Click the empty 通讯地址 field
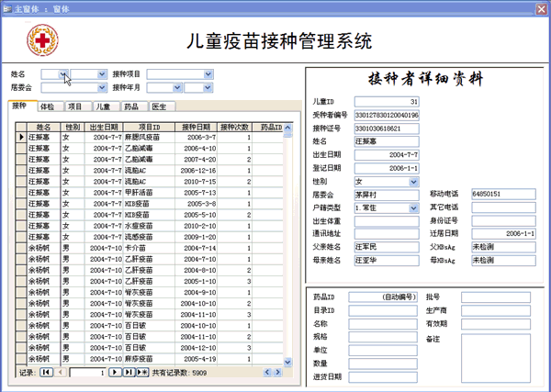 pyautogui.click(x=387, y=233)
